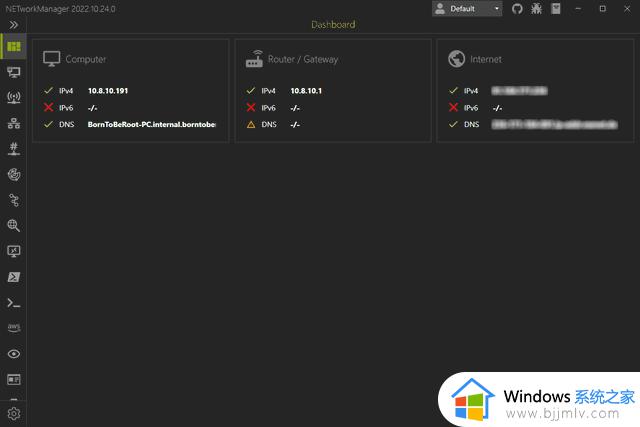Open Settings gear at sidebar bottom
640x427 pixels.
click(13, 414)
